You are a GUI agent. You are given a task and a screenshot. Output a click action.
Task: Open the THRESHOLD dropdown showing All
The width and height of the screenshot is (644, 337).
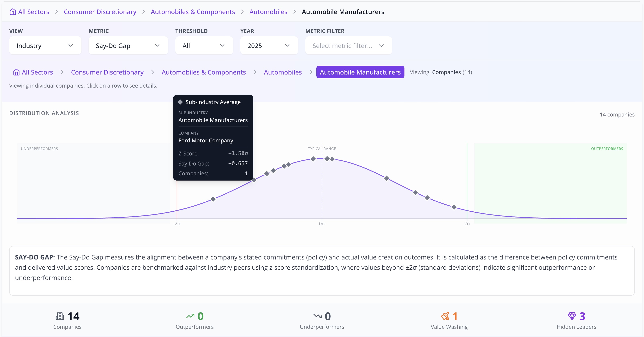[204, 46]
